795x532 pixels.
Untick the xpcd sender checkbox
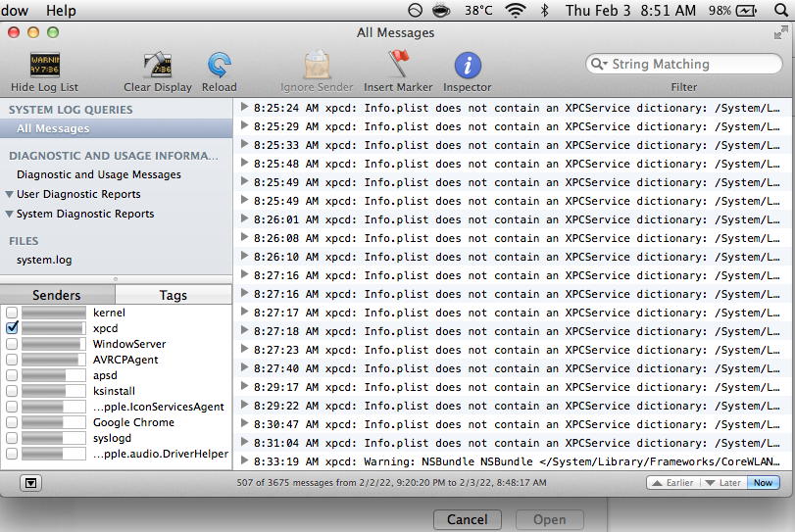(12, 328)
